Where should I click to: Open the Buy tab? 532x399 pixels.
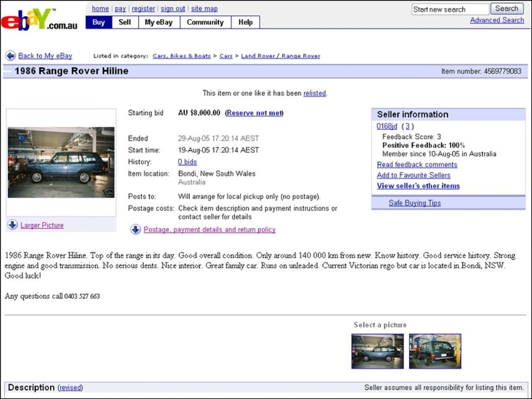tap(98, 22)
